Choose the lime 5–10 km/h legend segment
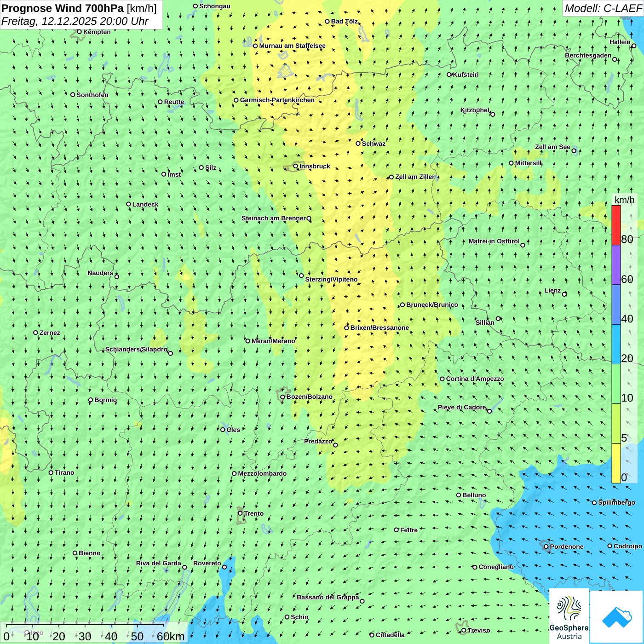 616,424
